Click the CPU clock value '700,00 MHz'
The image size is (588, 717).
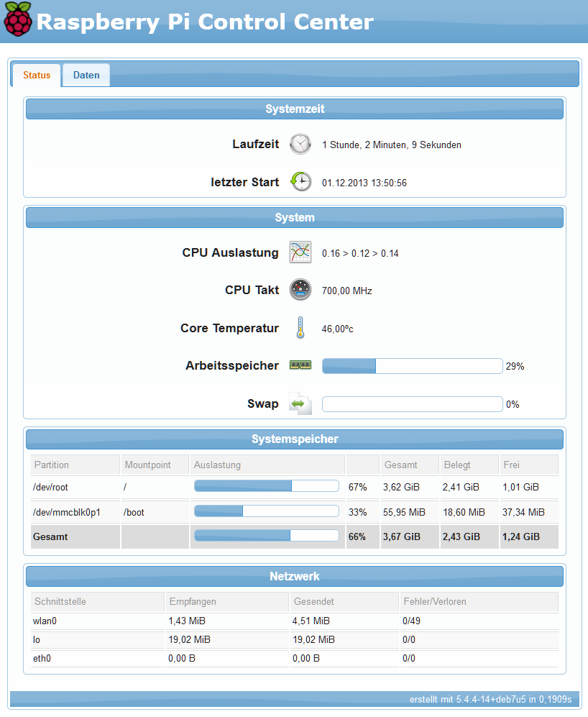point(347,291)
